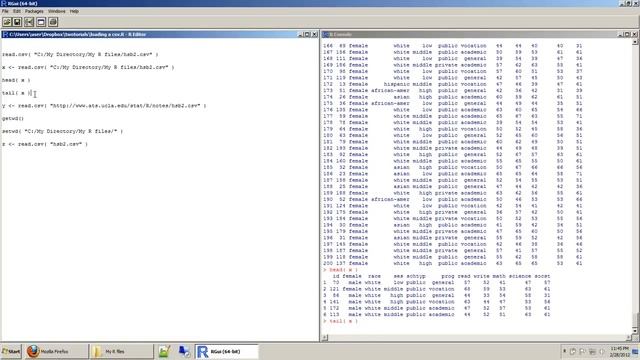This screenshot has height=360, width=640.
Task: Click the Print toolbar icon
Action: point(53,22)
